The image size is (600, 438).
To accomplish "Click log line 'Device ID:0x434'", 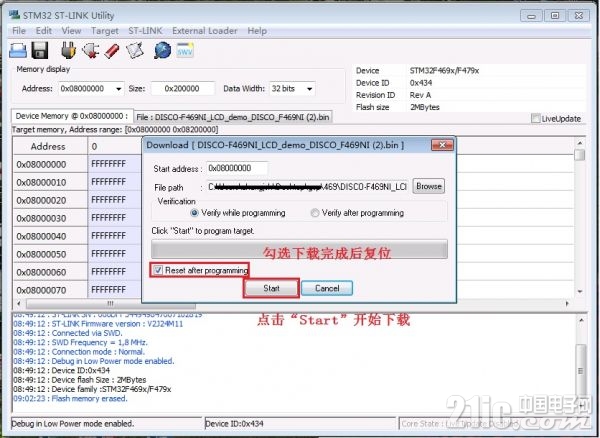I will pyautogui.click(x=62, y=371).
